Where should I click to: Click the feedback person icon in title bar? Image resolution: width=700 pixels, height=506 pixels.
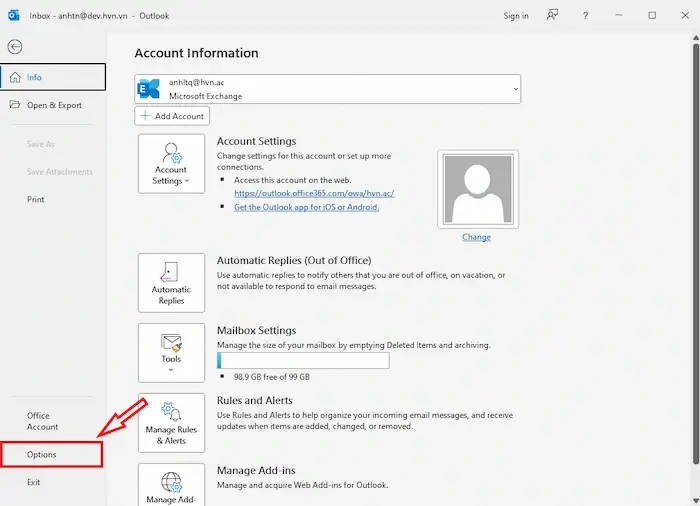pyautogui.click(x=552, y=15)
